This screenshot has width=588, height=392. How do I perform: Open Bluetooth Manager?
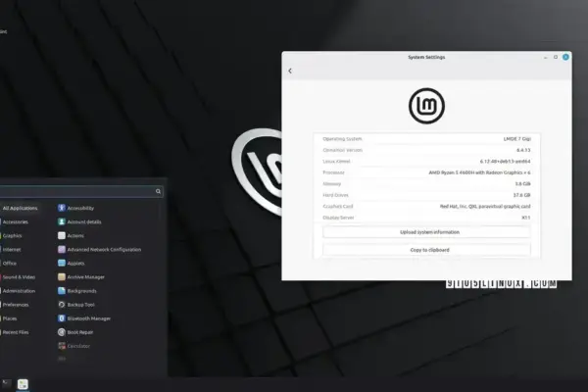coord(84,318)
